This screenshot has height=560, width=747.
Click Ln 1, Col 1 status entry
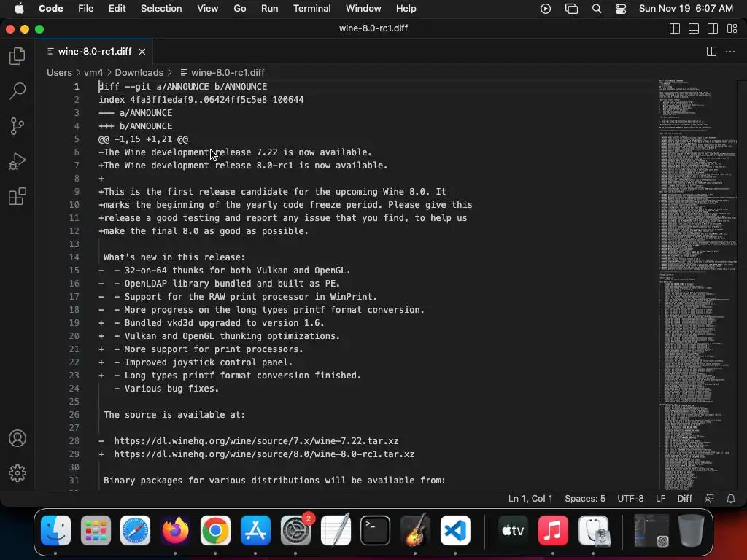(530, 499)
